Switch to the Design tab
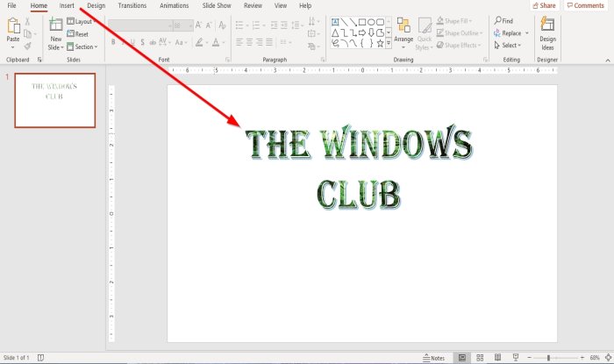The height and width of the screenshot is (364, 614). (x=96, y=5)
